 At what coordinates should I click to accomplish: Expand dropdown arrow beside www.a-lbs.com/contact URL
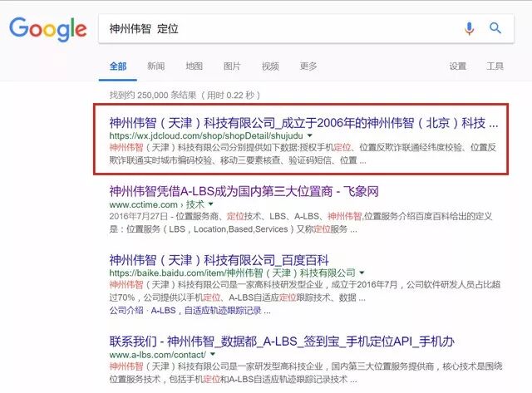coord(213,354)
